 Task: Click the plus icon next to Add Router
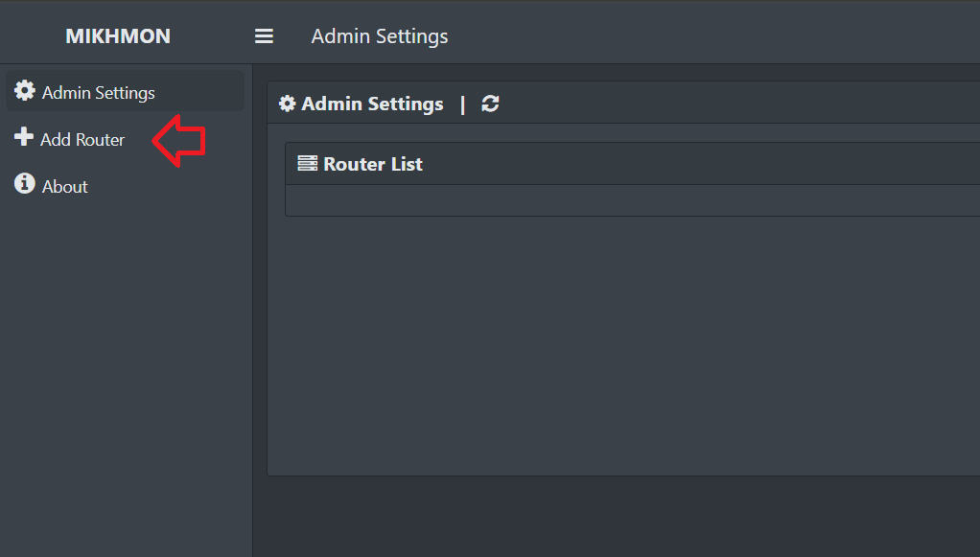tap(24, 138)
